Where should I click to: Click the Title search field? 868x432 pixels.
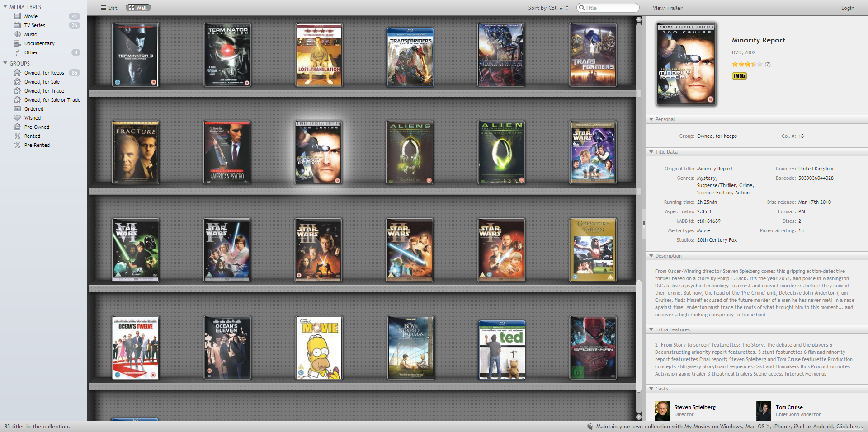pyautogui.click(x=608, y=8)
